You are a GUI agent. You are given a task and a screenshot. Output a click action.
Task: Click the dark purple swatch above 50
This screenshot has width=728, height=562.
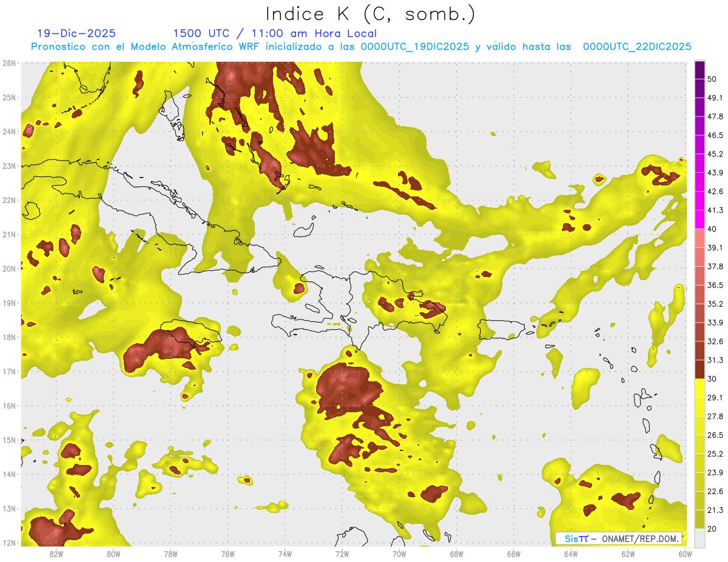point(699,70)
